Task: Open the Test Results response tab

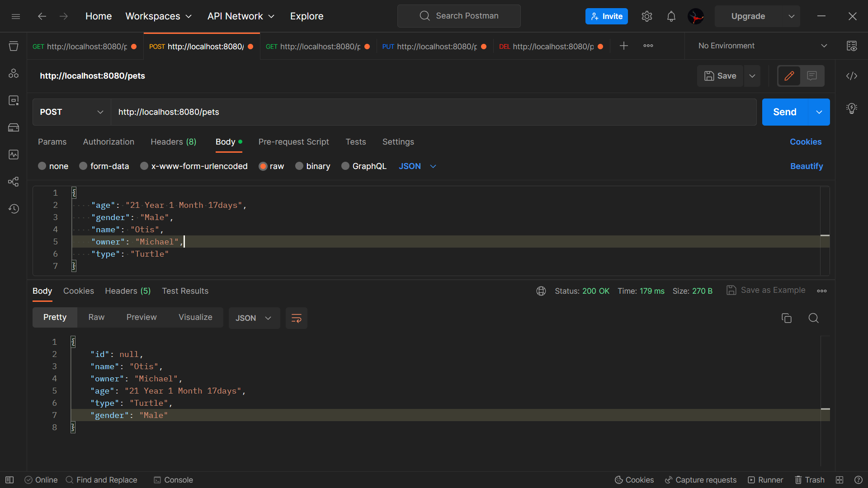Action: click(185, 291)
